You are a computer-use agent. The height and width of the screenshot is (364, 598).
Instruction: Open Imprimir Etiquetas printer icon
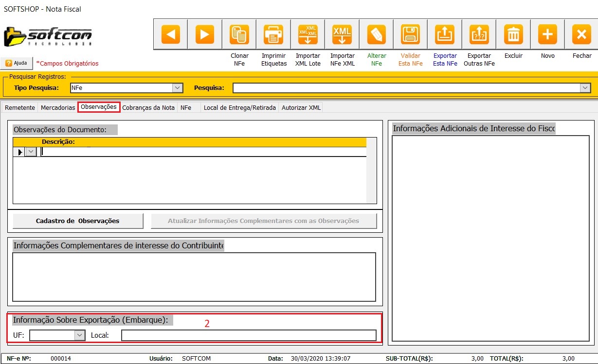click(273, 35)
